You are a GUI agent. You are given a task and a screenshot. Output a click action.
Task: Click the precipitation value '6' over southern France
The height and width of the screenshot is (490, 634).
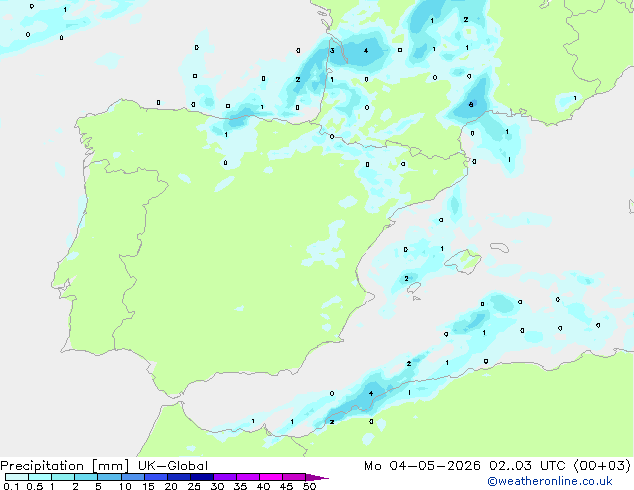click(x=471, y=105)
